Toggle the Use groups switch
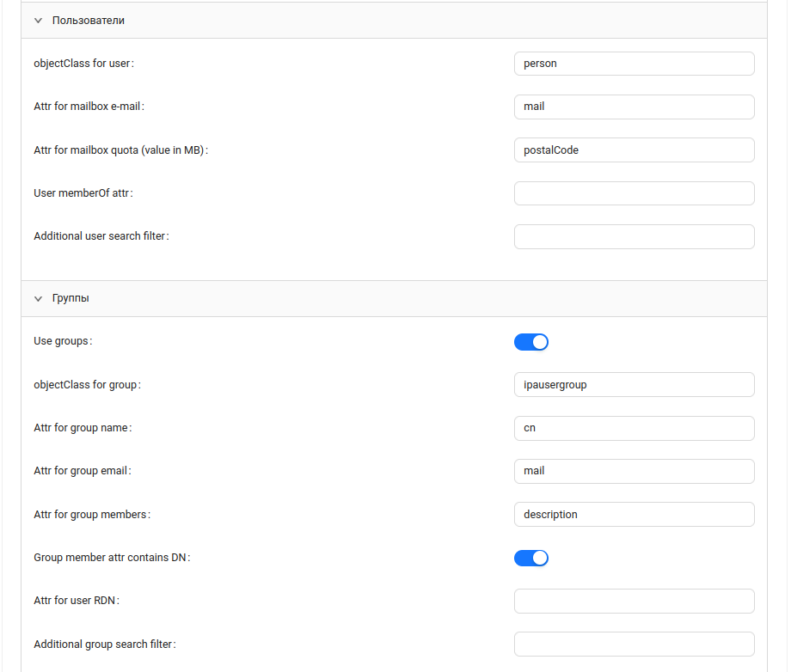This screenshot has height=672, width=791. click(x=530, y=342)
